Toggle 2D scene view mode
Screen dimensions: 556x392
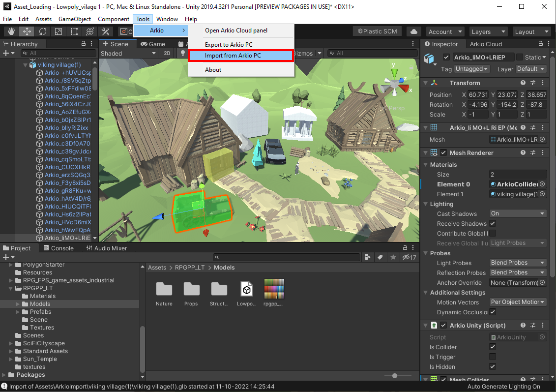point(167,53)
